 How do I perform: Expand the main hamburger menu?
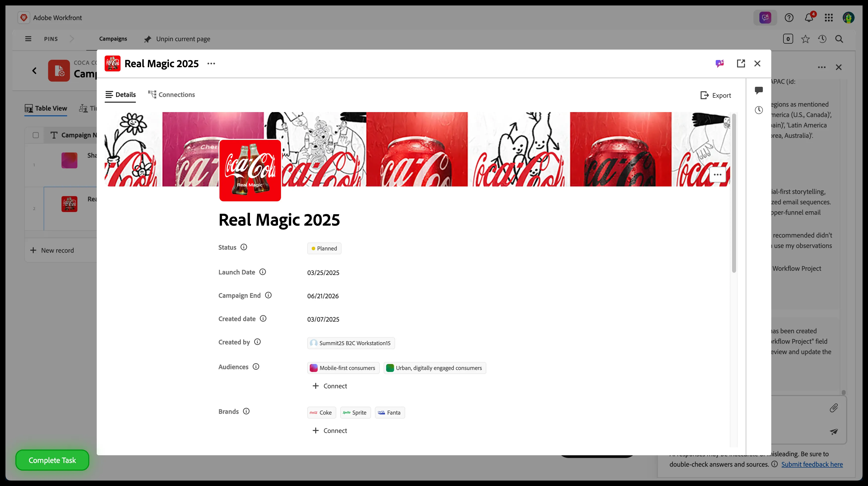coord(28,39)
